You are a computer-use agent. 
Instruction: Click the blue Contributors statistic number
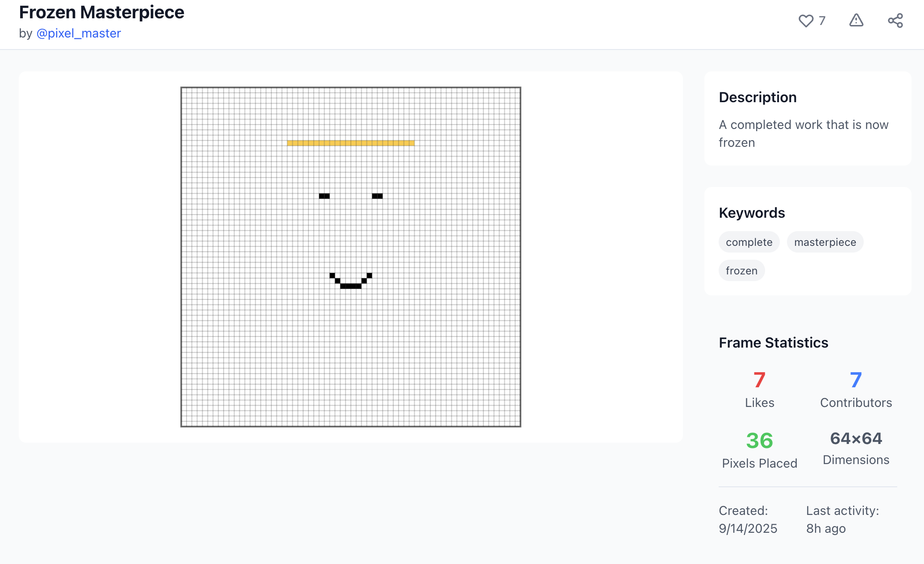pos(856,380)
